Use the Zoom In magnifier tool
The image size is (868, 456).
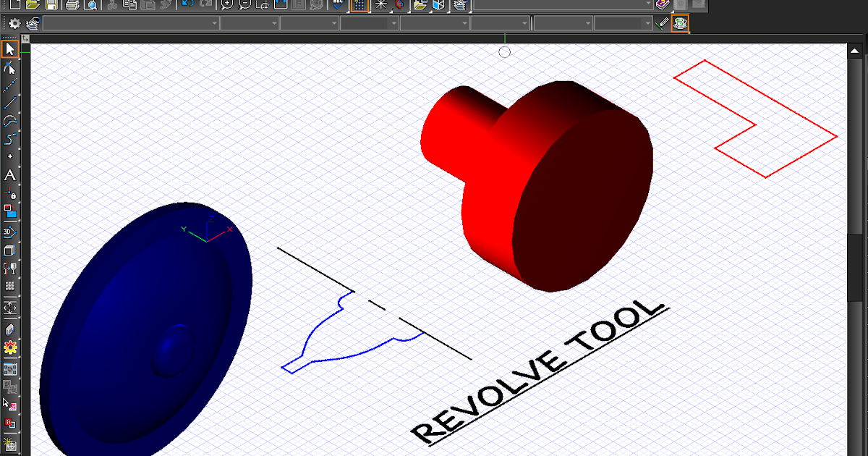click(228, 5)
